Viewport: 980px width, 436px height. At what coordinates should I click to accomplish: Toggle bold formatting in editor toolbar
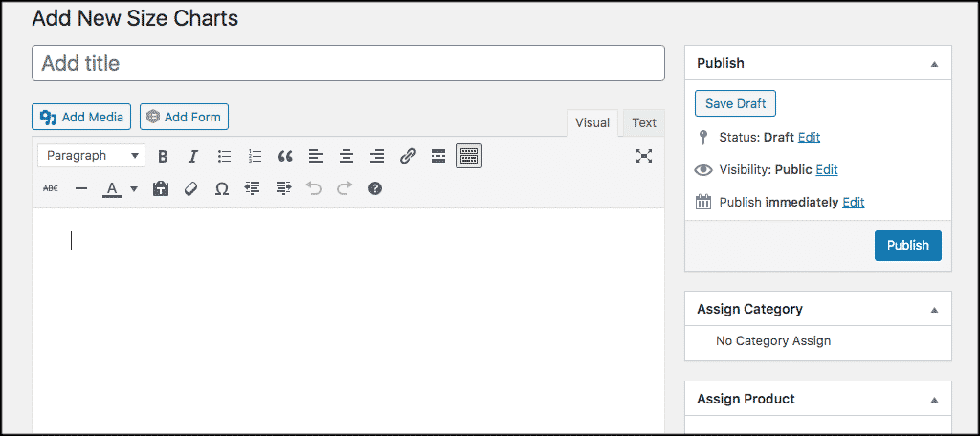tap(163, 156)
